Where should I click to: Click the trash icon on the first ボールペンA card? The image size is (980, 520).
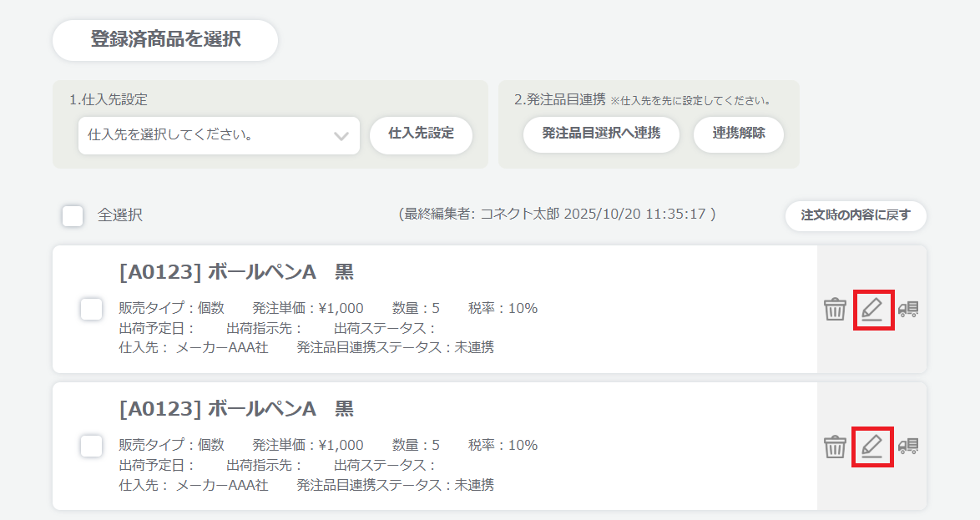click(x=835, y=310)
